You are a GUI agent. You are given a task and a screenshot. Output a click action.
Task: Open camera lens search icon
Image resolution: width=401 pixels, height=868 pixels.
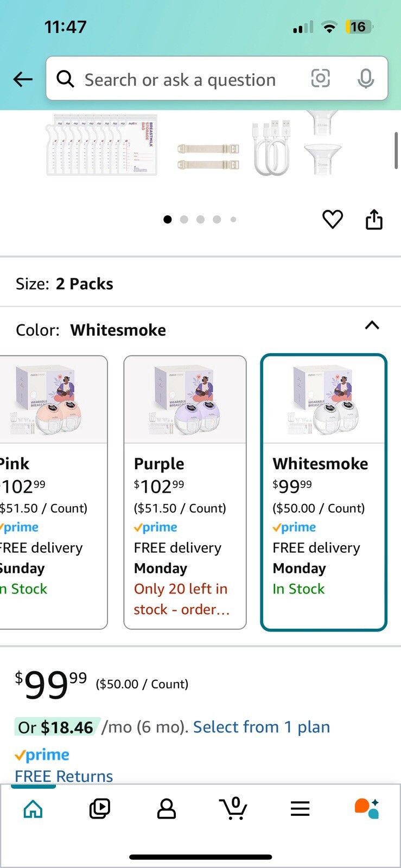click(320, 79)
